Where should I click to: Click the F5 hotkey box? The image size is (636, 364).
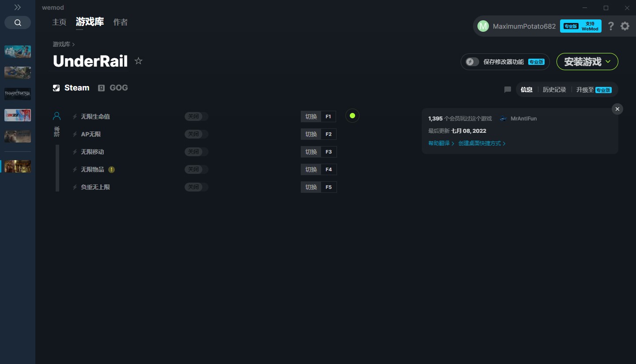(x=329, y=187)
